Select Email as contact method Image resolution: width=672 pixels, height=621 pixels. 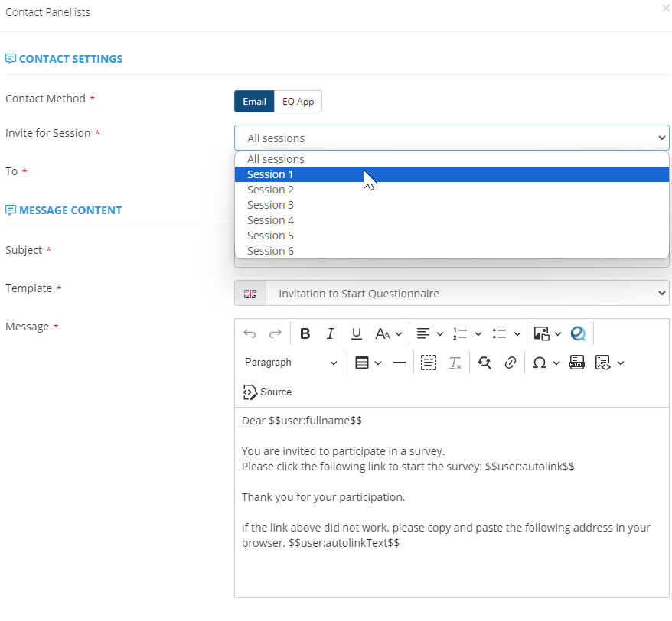[254, 102]
